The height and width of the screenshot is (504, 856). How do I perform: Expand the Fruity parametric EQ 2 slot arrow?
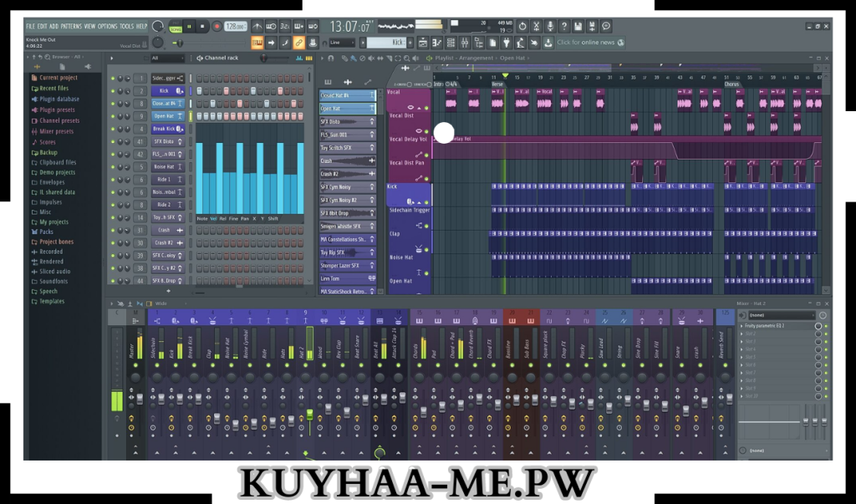pos(741,326)
